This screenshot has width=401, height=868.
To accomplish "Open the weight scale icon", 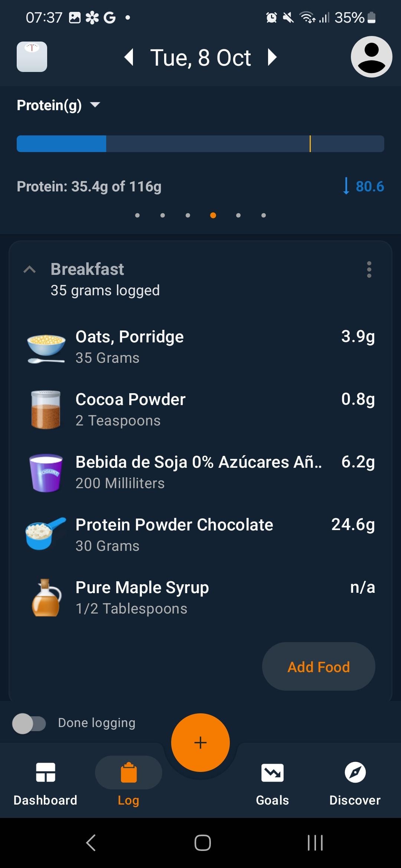I will click(32, 57).
